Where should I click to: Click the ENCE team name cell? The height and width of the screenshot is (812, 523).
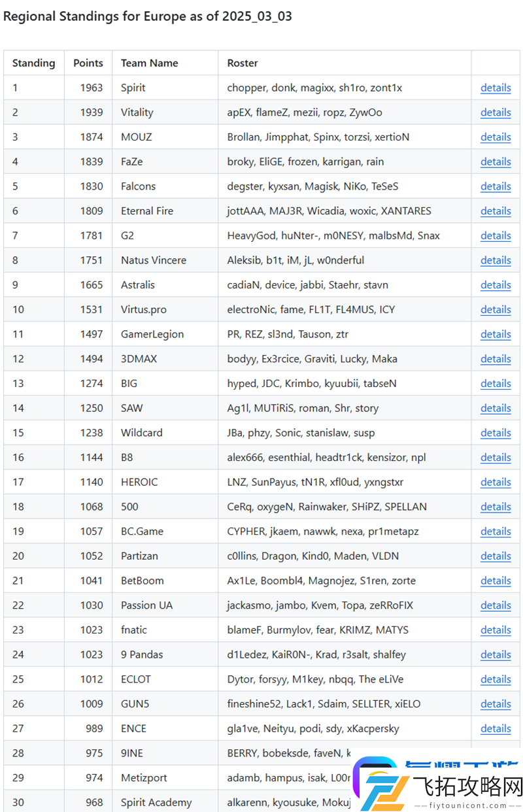pos(165,728)
